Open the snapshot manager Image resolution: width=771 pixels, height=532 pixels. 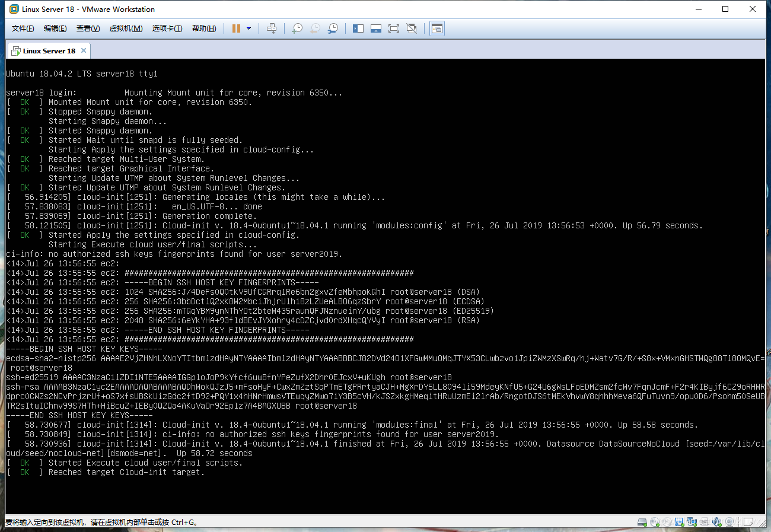click(x=333, y=28)
